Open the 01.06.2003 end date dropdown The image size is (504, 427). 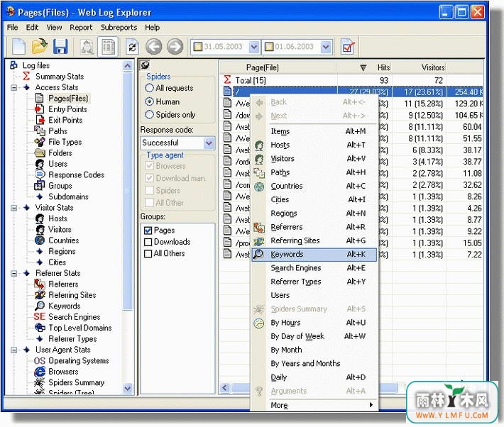326,47
